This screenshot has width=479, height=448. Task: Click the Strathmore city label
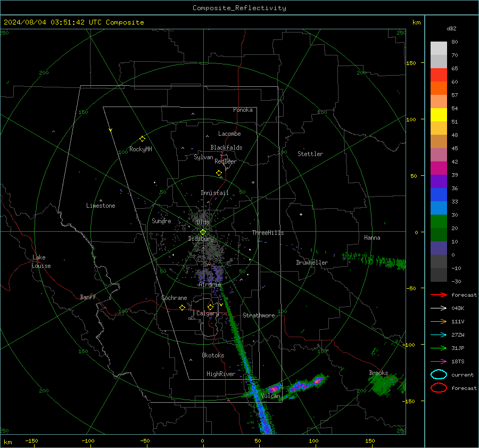click(259, 315)
